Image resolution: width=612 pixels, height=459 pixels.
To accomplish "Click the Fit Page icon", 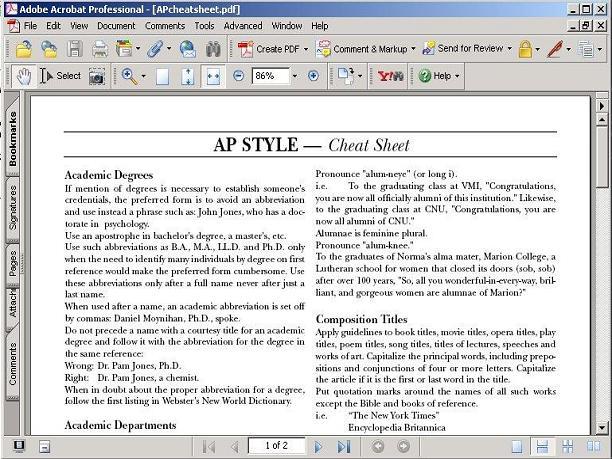I will (x=188, y=76).
